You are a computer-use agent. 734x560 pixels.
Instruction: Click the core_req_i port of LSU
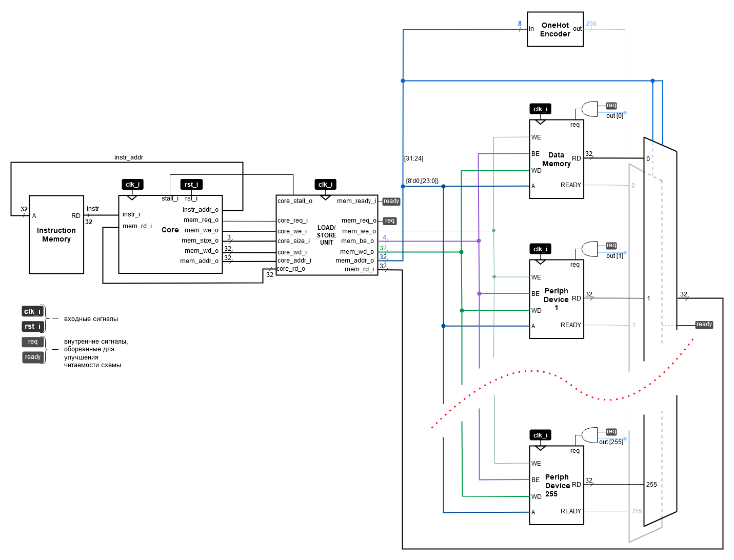pos(293,221)
